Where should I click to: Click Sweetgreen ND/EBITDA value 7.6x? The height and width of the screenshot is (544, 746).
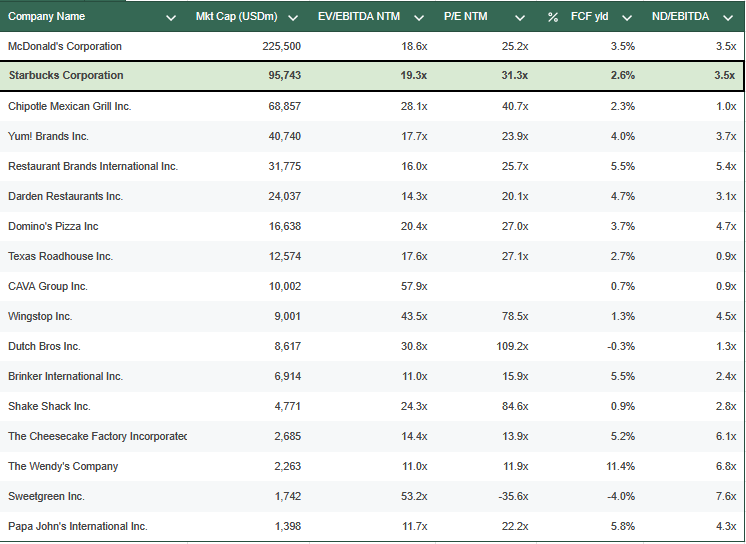click(726, 496)
